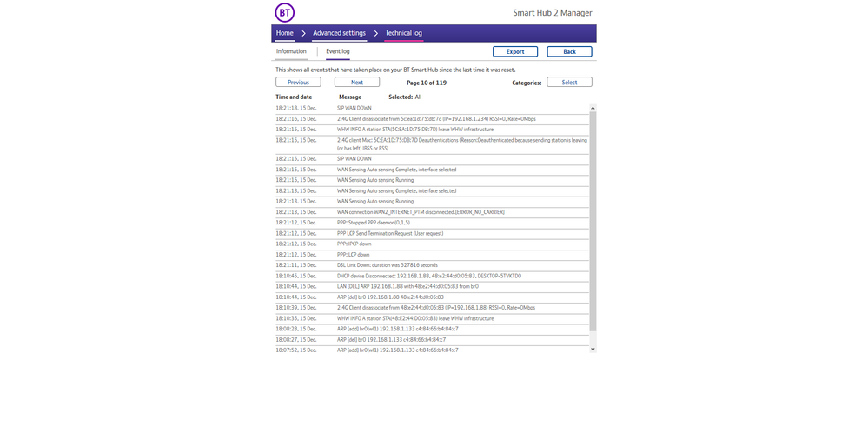Click the Time and date column header
This screenshot has width=868, height=427.
[294, 97]
